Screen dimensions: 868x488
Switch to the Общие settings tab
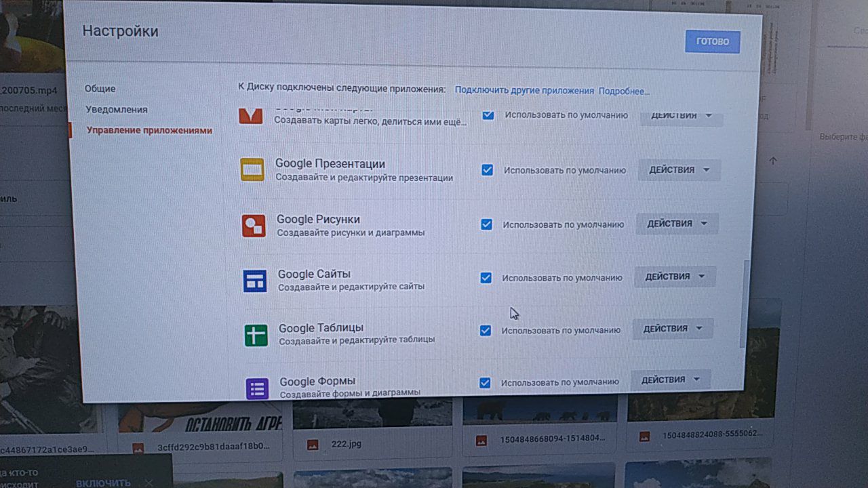(x=100, y=89)
